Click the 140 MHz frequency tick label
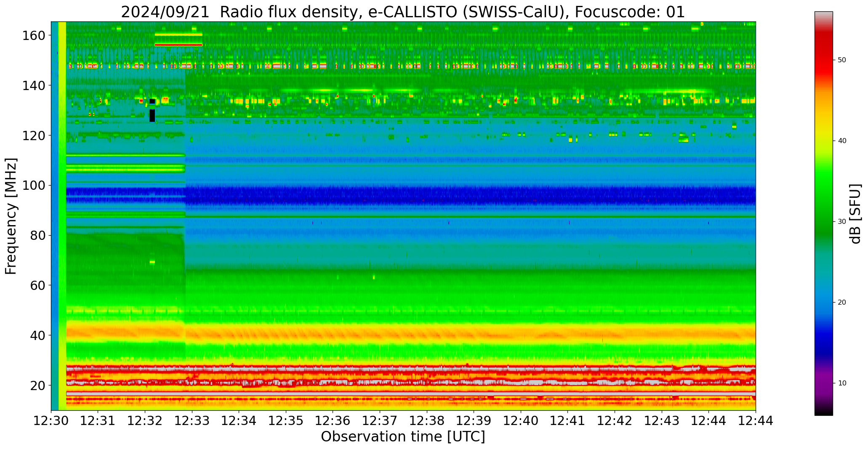Viewport: 868px width, 449px height. click(34, 86)
